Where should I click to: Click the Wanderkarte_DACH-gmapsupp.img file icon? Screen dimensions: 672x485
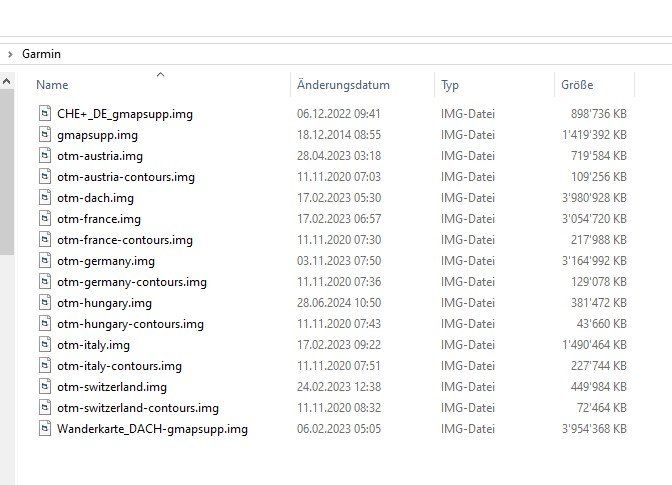[x=45, y=428]
